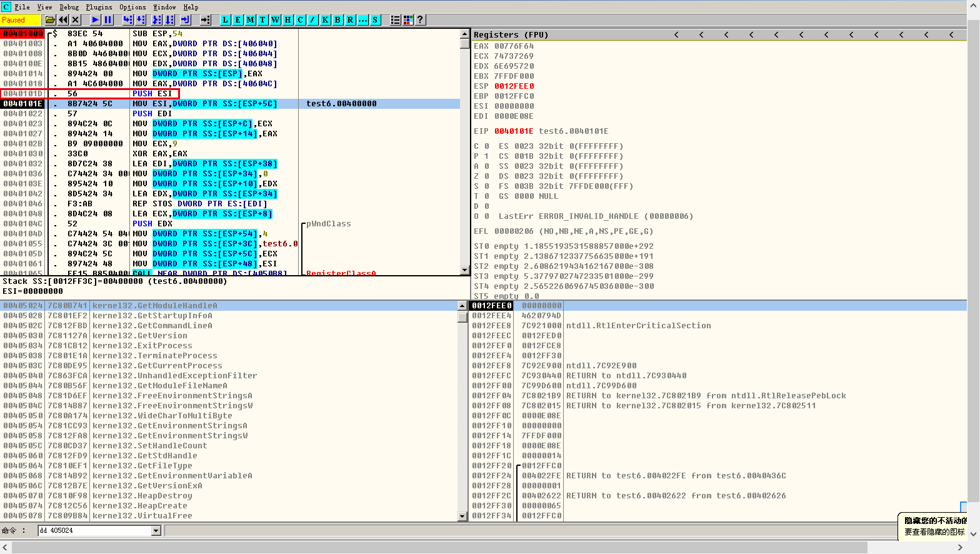This screenshot has height=554, width=980.
Task: Click the Trace over toolbar icon
Action: point(169,20)
